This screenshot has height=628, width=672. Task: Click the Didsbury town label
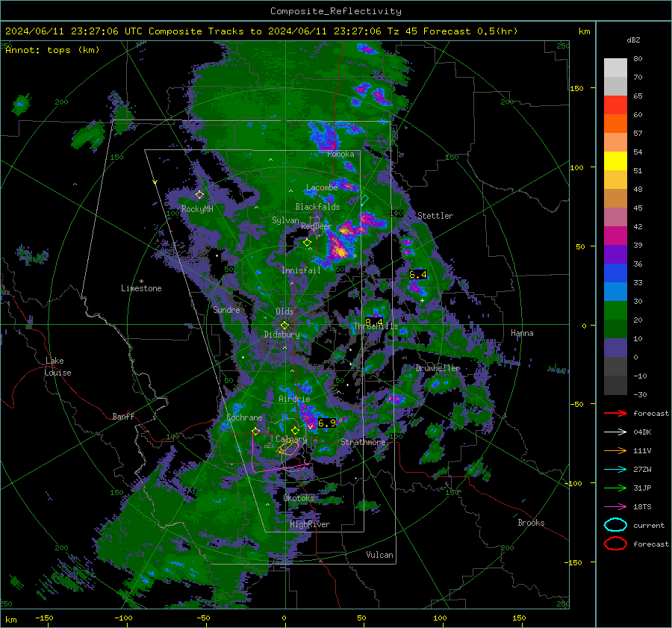281,335
